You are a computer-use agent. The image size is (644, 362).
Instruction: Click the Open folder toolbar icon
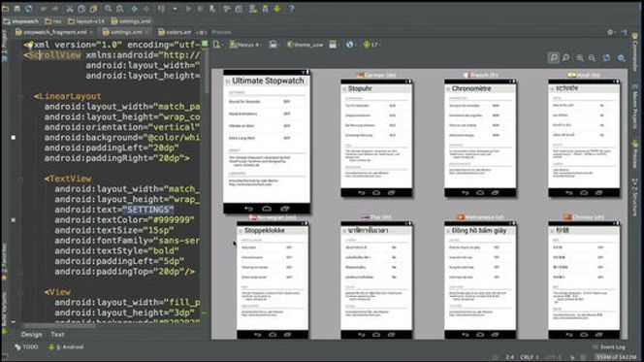6,8
